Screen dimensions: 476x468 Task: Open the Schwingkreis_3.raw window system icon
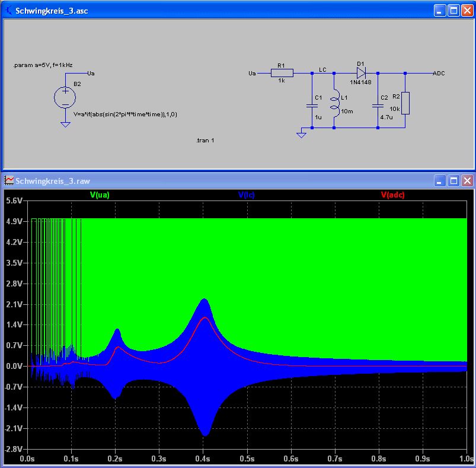[x=8, y=180]
